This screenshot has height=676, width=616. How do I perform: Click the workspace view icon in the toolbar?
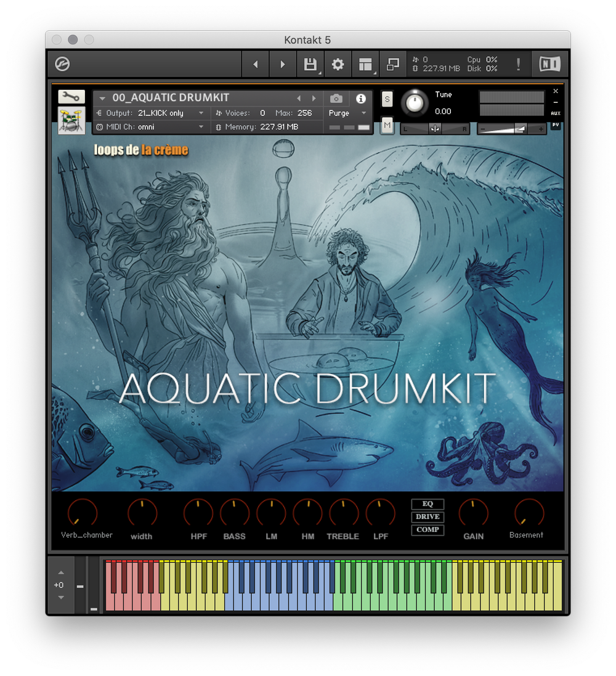click(365, 63)
